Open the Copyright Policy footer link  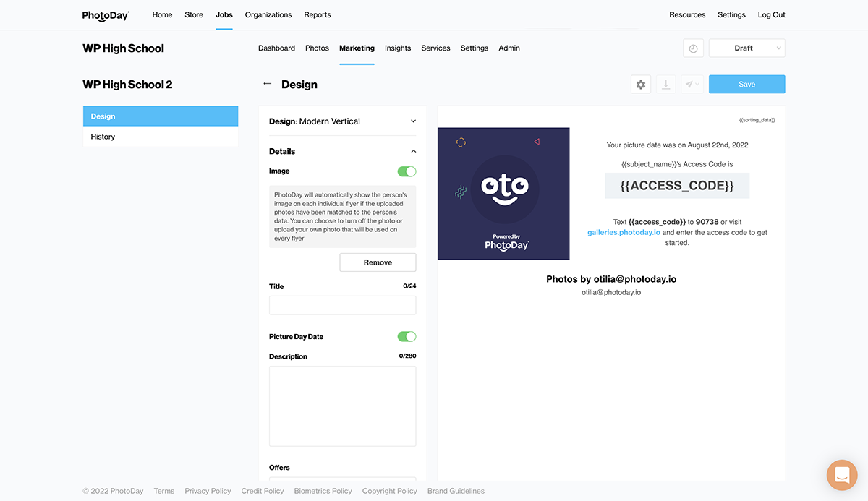pos(390,491)
